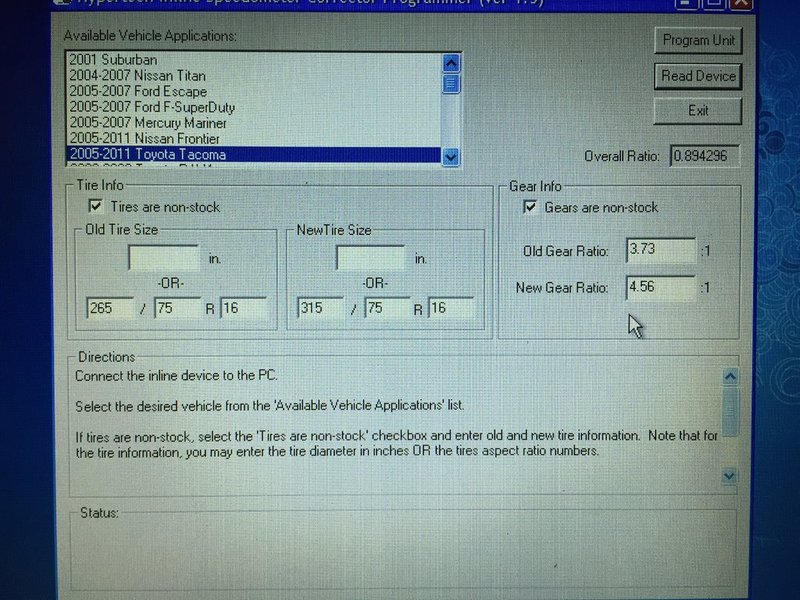Click the Old Gear Ratio field

click(x=661, y=250)
